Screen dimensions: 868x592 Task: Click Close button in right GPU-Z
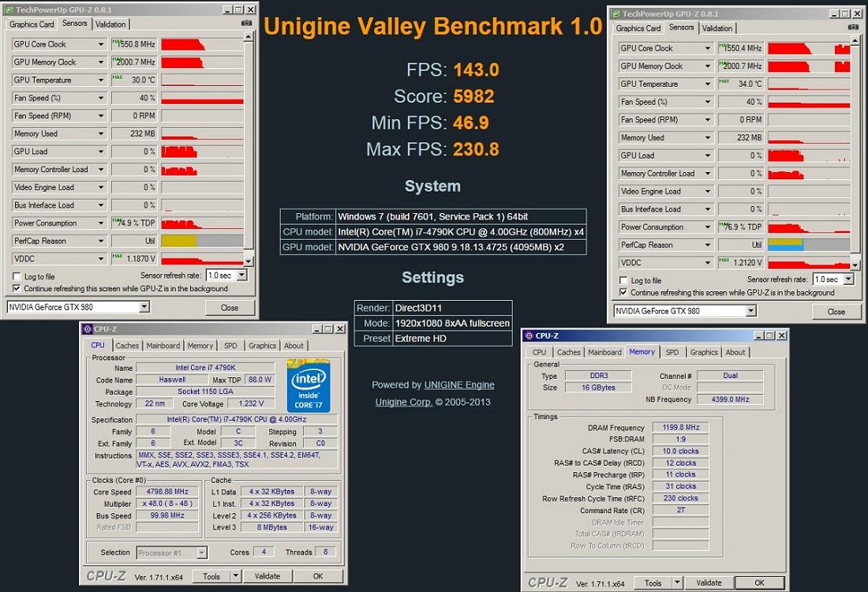(836, 312)
